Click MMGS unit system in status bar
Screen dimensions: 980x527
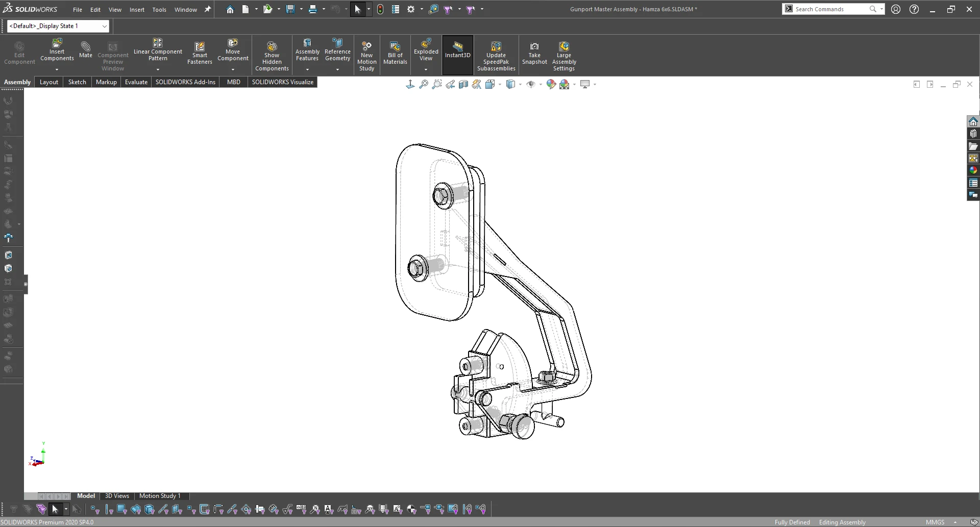click(x=935, y=522)
